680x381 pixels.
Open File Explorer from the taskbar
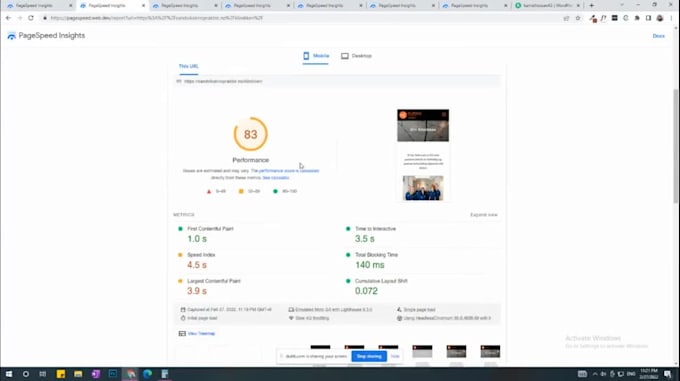78,374
